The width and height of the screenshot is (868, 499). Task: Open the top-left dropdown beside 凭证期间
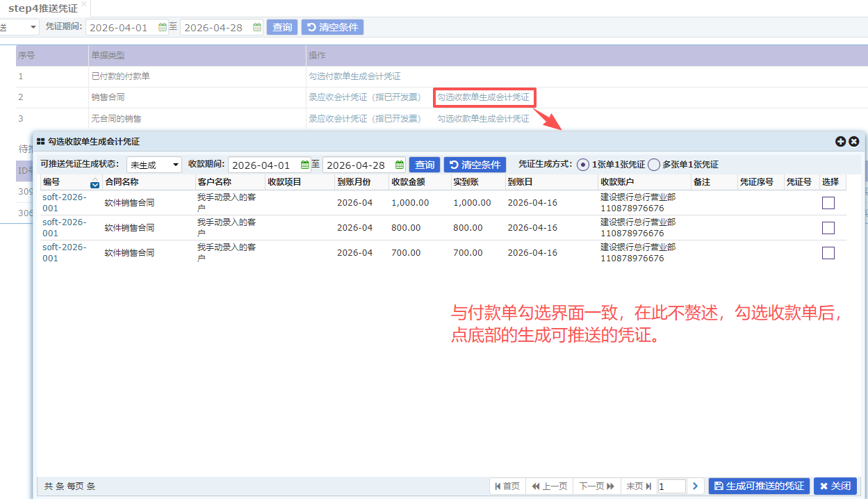click(x=19, y=27)
